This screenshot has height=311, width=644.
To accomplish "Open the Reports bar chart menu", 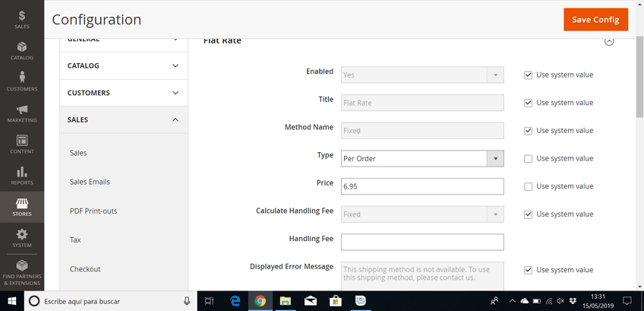I will pyautogui.click(x=21, y=175).
